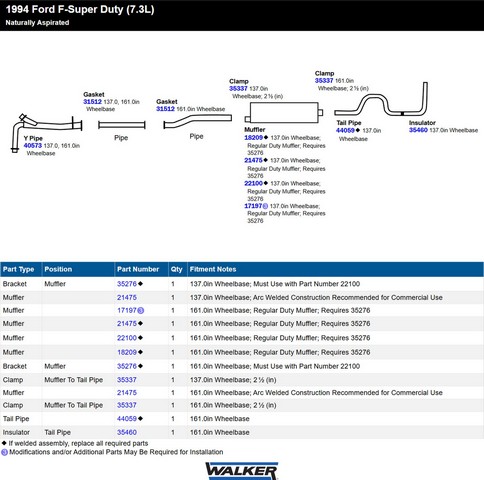Click the welded assembly footnote diamond icon
The image size is (484, 480).
click(4, 443)
